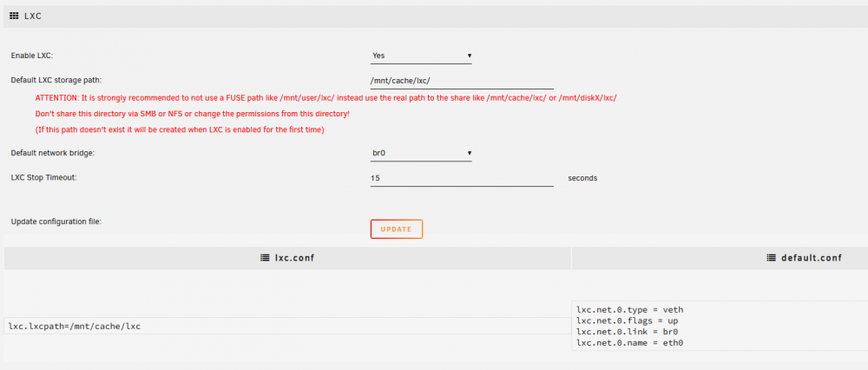Click the 'Default LXC storage path:' label
This screenshot has height=370, width=868.
point(56,80)
